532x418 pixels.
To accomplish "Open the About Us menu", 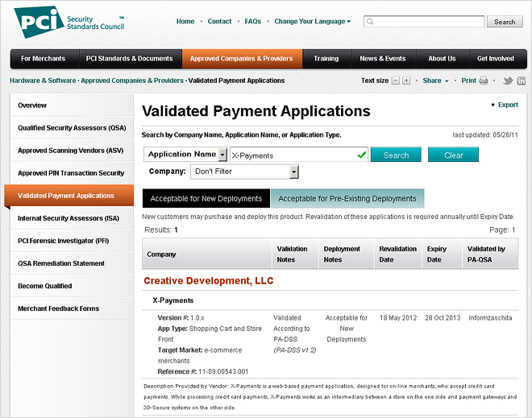I will click(442, 59).
